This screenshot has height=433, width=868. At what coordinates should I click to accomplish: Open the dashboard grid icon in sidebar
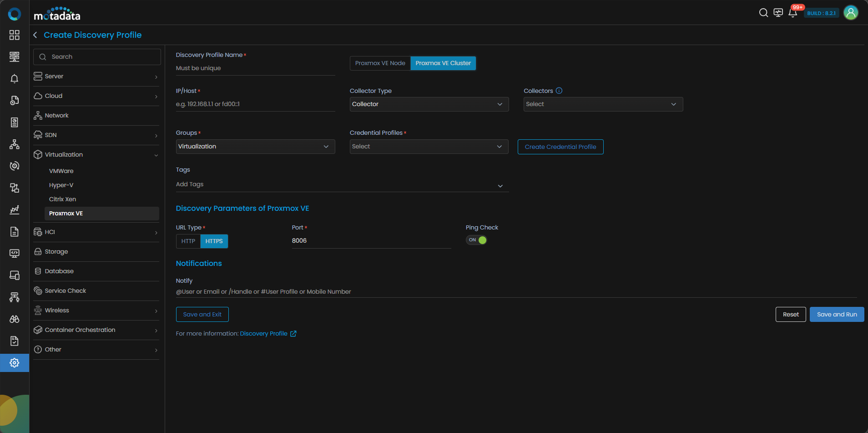[15, 35]
